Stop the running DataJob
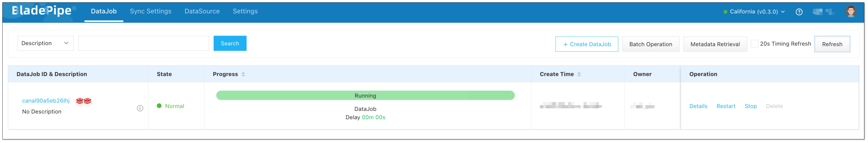The image size is (868, 143). pyautogui.click(x=750, y=106)
